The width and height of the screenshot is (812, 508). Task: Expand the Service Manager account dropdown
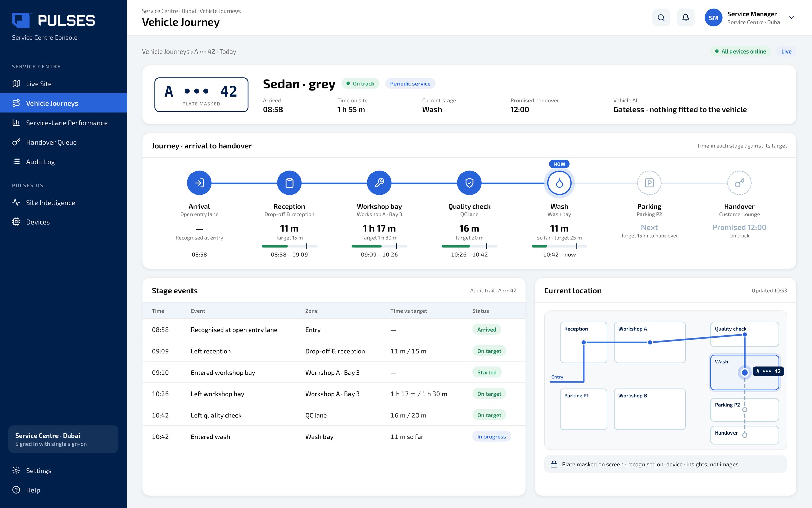coord(791,18)
